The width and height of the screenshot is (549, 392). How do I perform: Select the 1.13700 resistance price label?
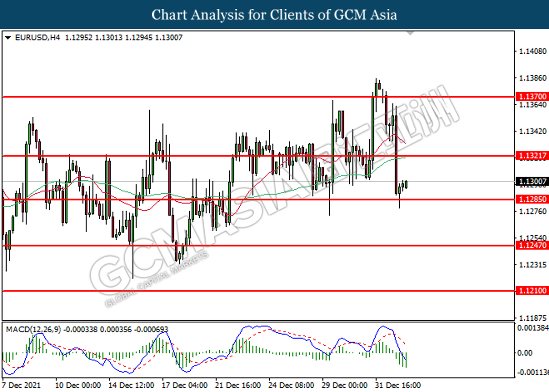(532, 97)
